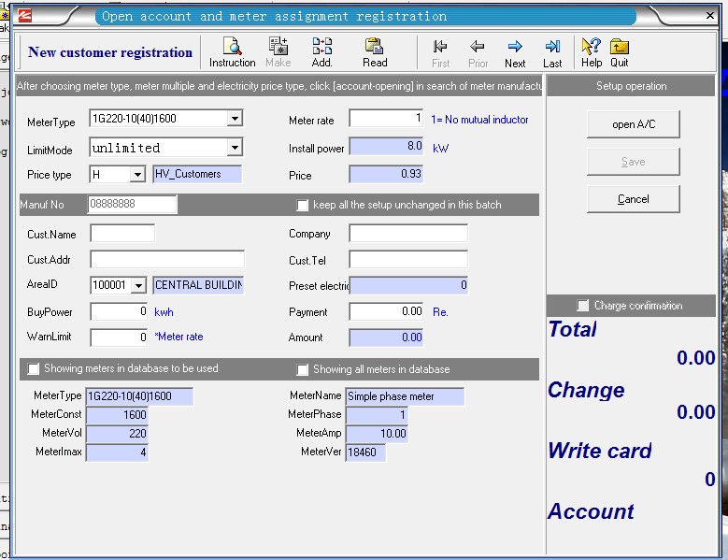Screen dimensions: 728x560
Task: Click the 'Setup operation' panel header
Action: 631,86
